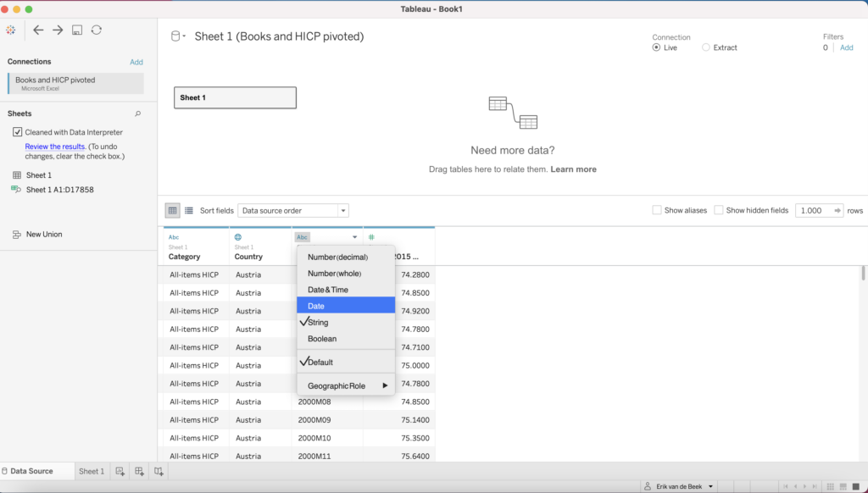Uncheck Cleaned with Data Interpreter
The height and width of the screenshot is (493, 868).
[18, 132]
